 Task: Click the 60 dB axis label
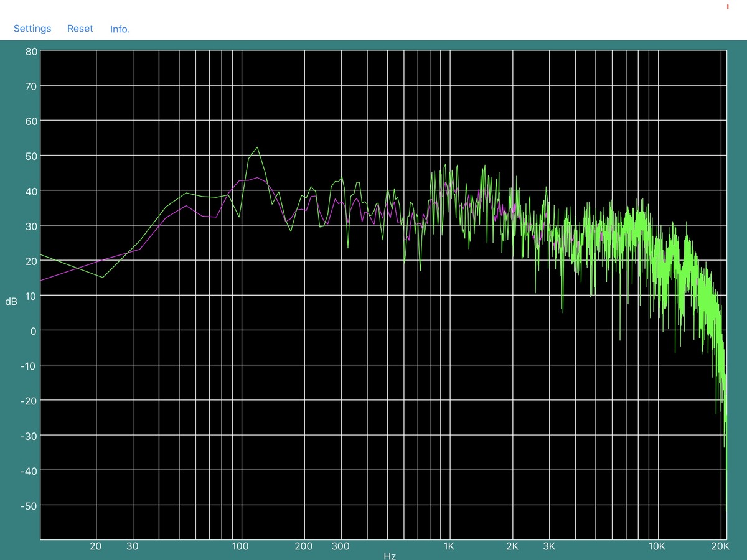[31, 121]
